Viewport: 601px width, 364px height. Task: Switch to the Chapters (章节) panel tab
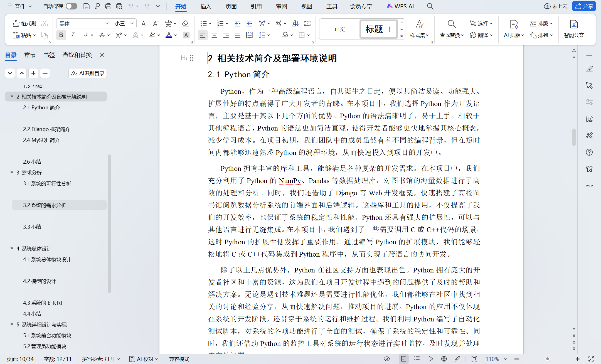pos(30,55)
